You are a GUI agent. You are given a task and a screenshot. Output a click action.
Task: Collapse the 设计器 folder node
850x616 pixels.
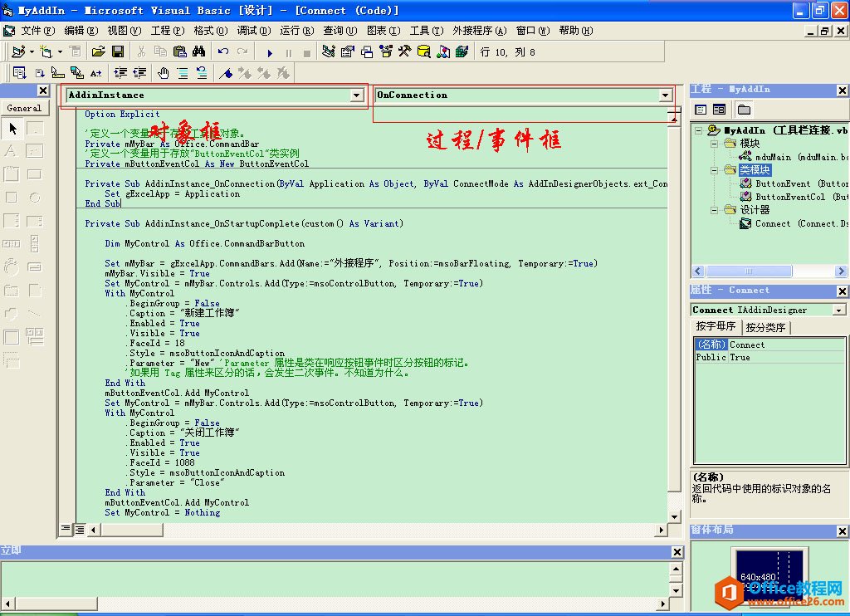tap(715, 210)
